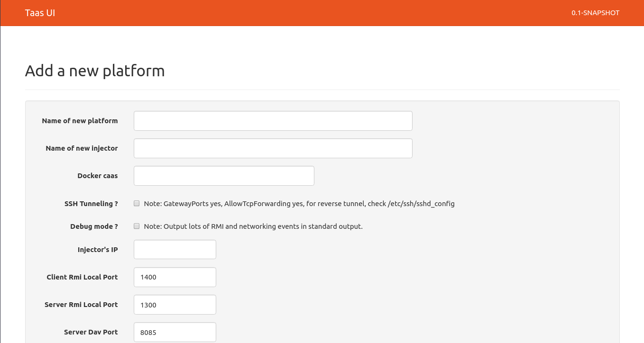Click the 'Add a new platform' heading

click(95, 71)
